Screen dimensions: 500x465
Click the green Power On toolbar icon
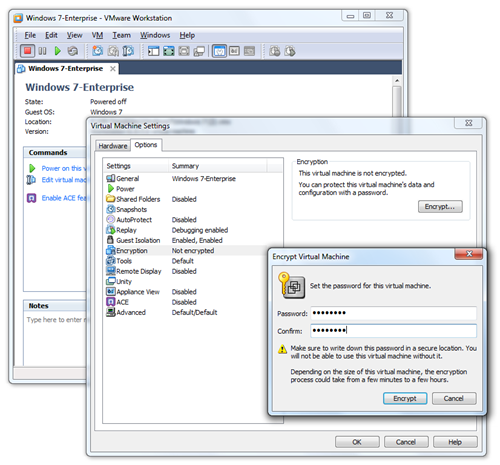58,51
